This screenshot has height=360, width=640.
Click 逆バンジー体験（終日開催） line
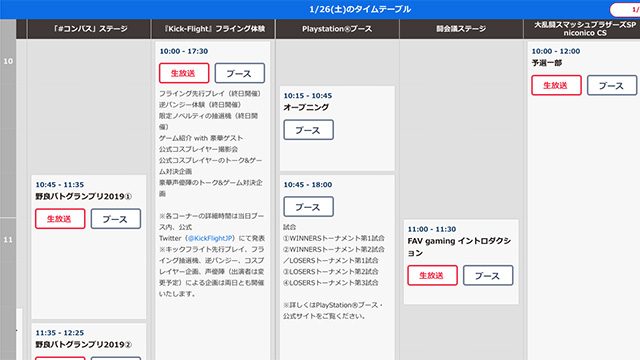point(200,104)
